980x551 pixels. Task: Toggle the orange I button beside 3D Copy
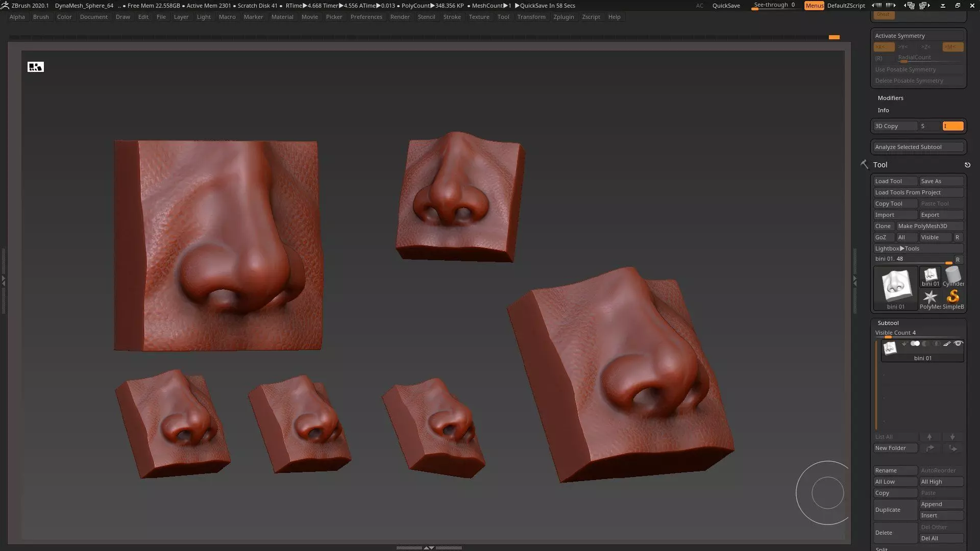coord(953,126)
